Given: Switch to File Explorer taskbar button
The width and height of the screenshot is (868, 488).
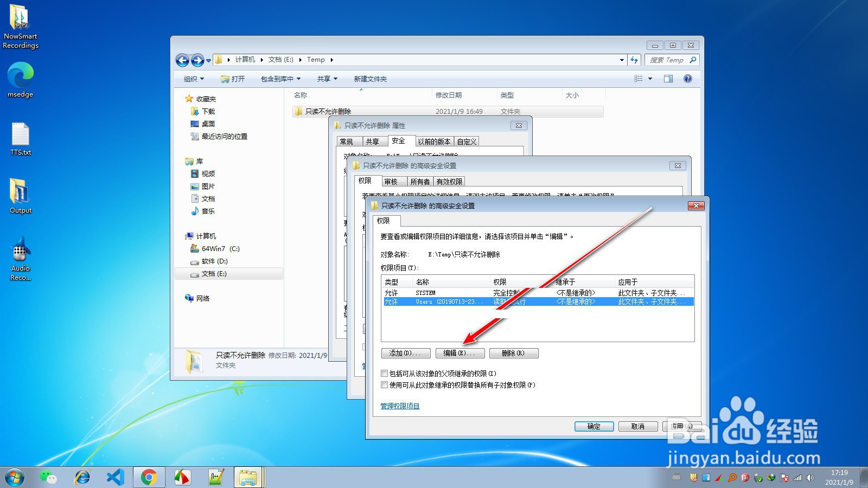Looking at the screenshot, I should 248,478.
